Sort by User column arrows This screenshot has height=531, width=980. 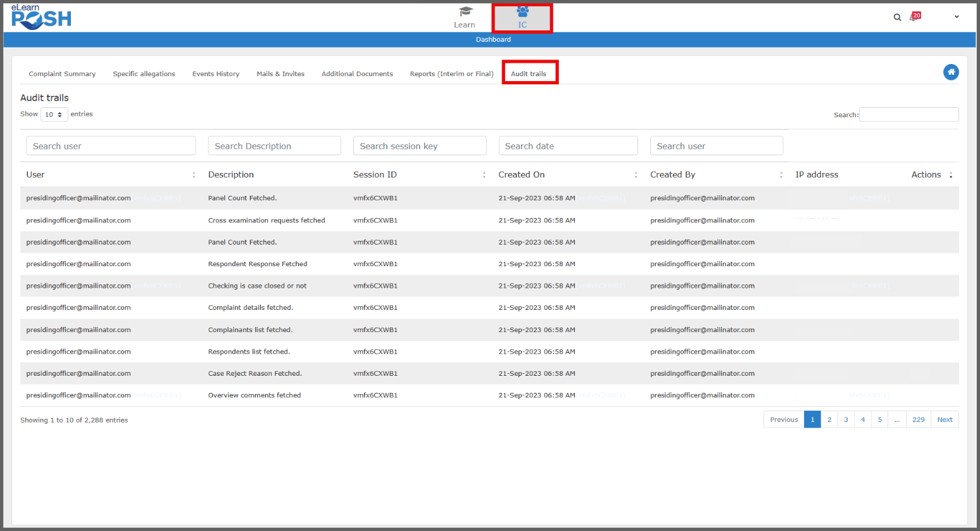pyautogui.click(x=194, y=175)
